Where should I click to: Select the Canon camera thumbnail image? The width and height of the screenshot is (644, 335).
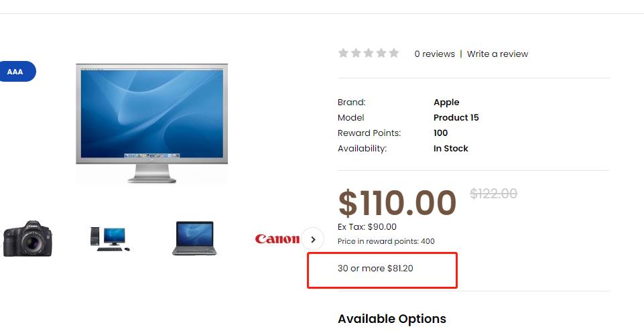tap(28, 239)
